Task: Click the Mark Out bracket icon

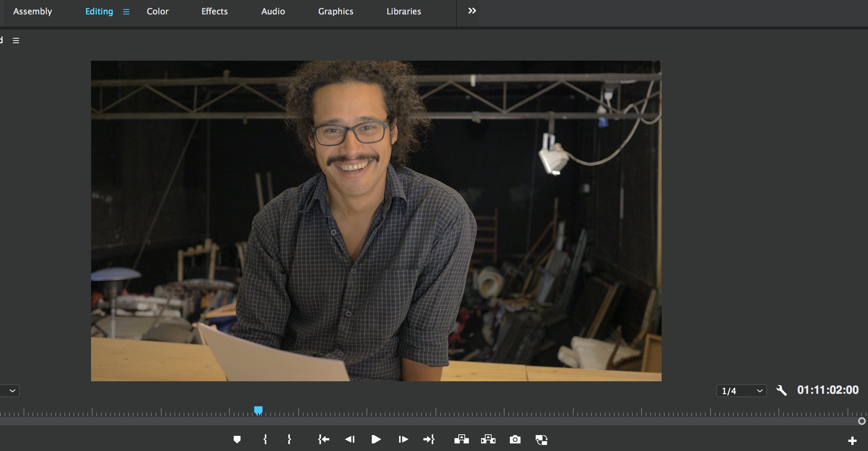Action: click(289, 440)
